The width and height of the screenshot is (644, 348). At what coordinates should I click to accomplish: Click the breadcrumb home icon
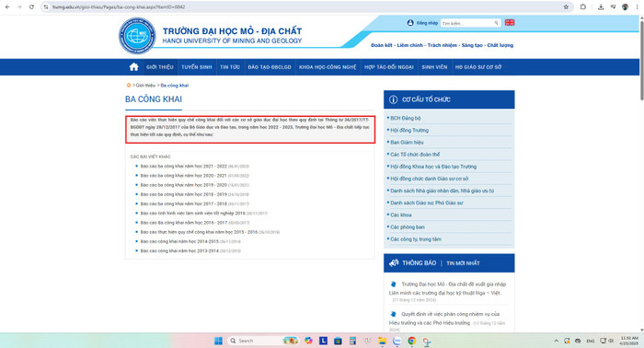(129, 85)
